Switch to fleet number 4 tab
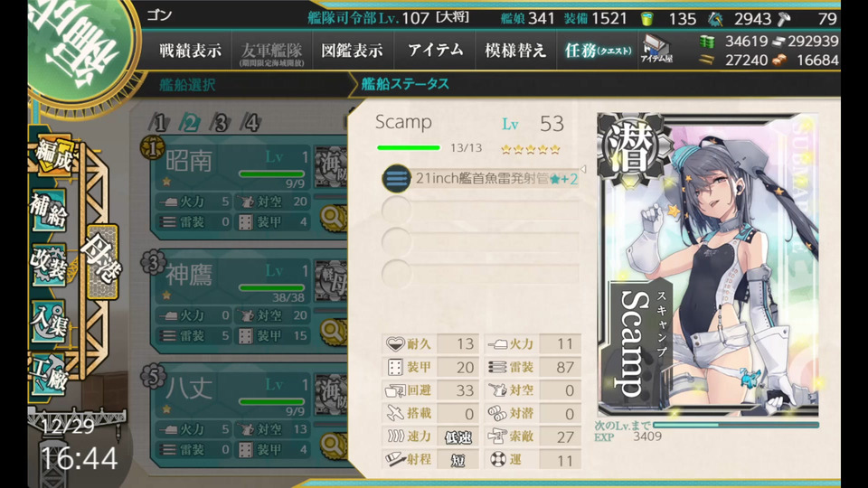 (252, 122)
